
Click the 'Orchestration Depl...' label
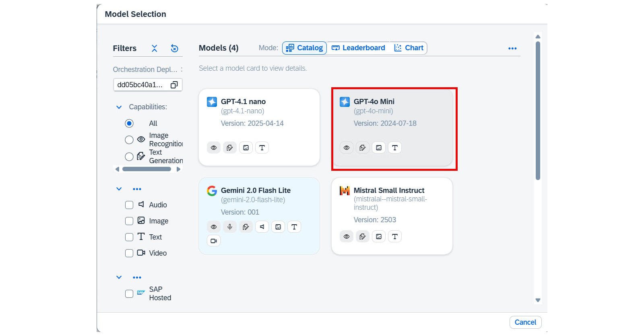click(x=145, y=70)
